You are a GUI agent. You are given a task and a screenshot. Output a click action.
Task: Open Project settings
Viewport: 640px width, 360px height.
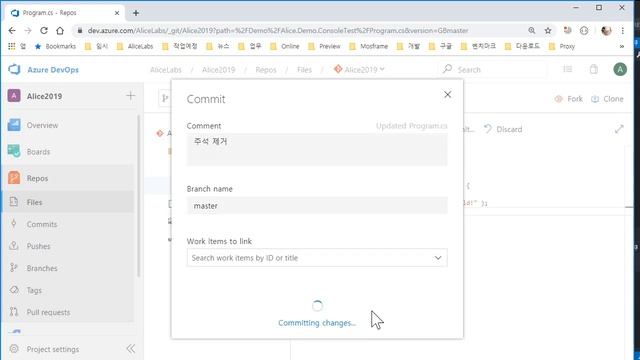pos(53,349)
